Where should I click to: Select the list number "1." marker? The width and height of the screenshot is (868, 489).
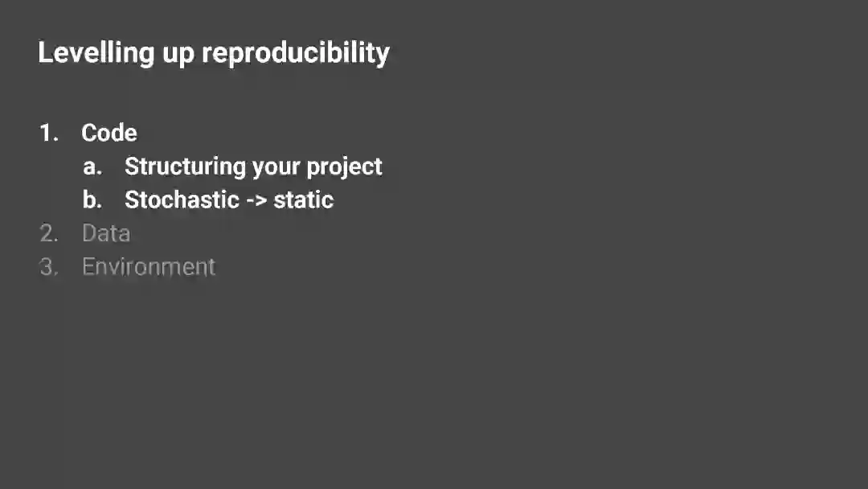[49, 134]
